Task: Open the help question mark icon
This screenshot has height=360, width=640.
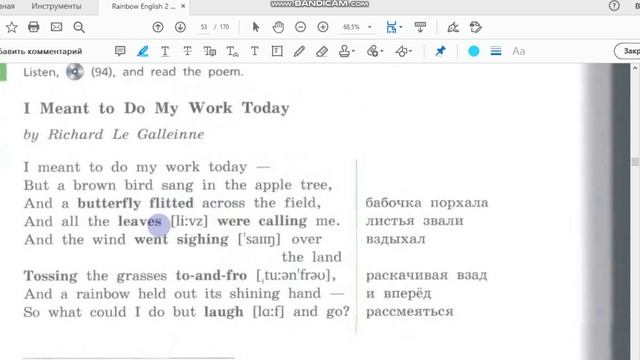Action: click(x=614, y=6)
